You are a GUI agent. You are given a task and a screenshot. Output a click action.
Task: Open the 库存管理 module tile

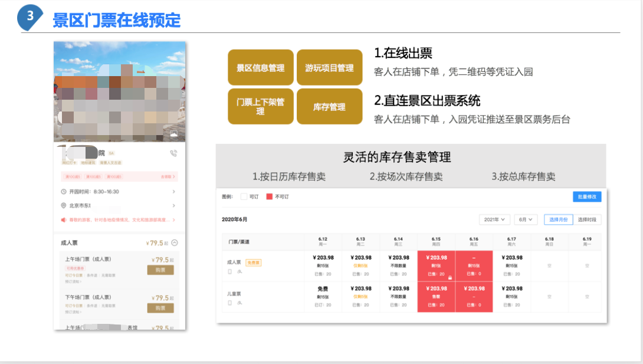[329, 106]
